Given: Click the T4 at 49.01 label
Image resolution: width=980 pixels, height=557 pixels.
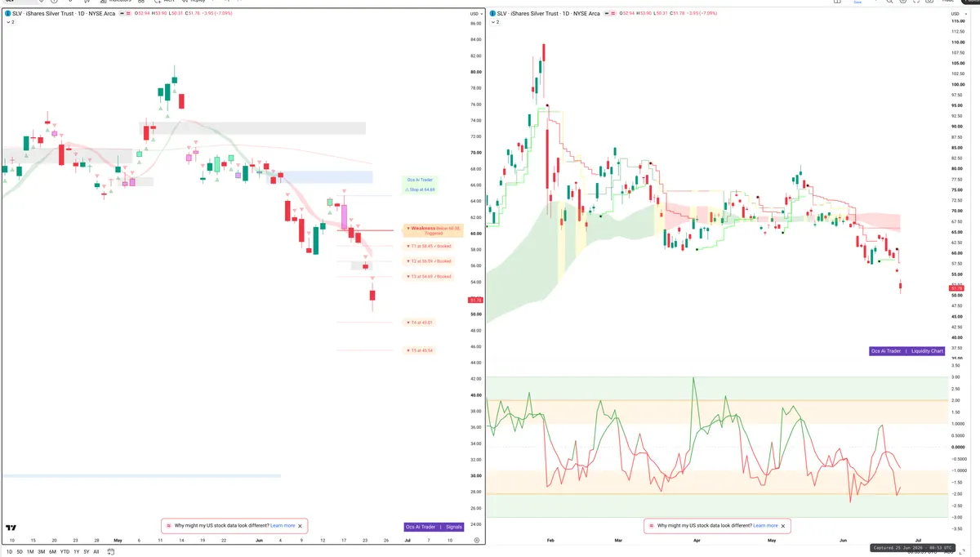Looking at the screenshot, I should click(420, 323).
